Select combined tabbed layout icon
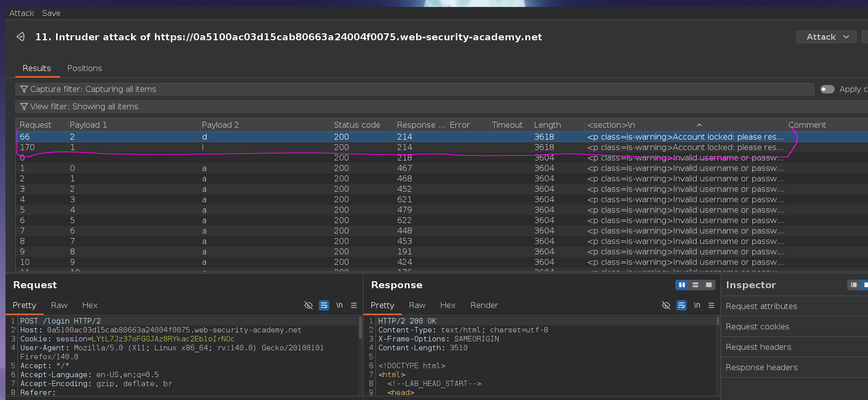The height and width of the screenshot is (400, 868). click(x=709, y=285)
